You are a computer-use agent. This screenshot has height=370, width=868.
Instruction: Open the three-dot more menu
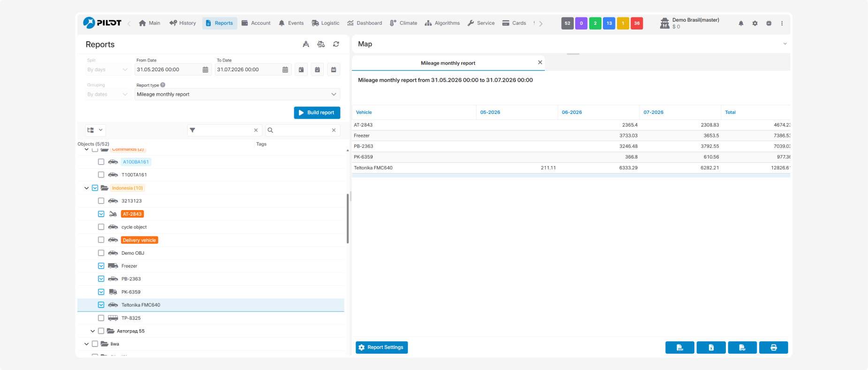pos(782,23)
